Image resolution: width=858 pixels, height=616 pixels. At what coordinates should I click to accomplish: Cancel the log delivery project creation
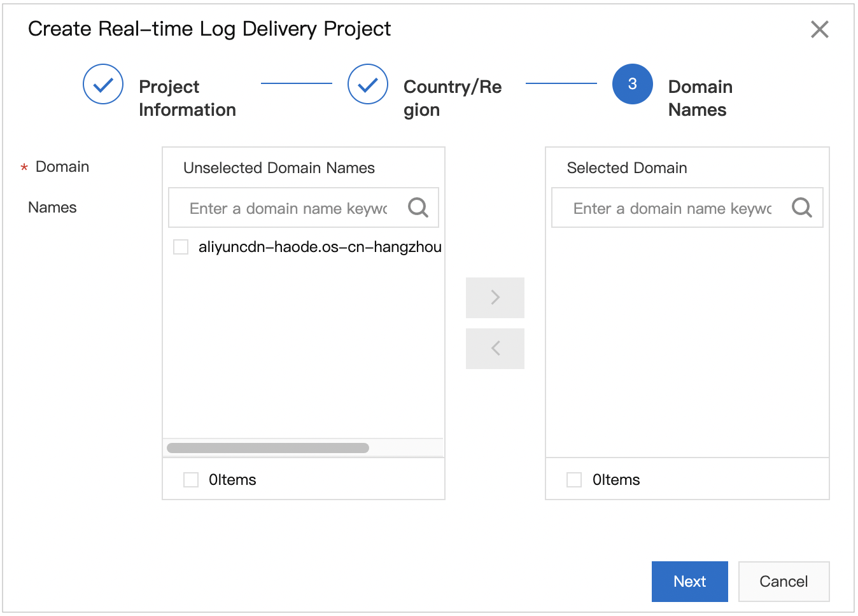tap(784, 582)
